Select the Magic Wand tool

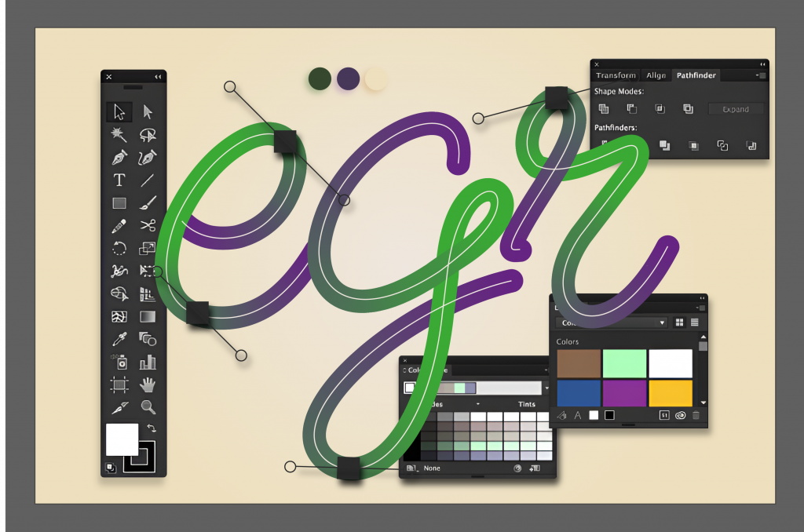coord(119,134)
